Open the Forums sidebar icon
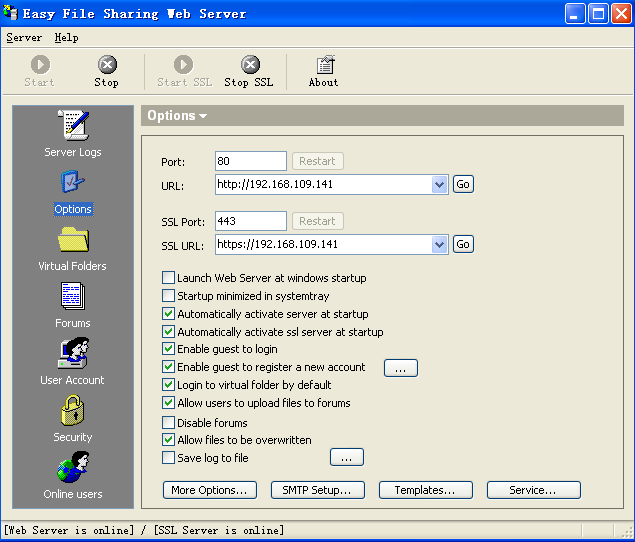Viewport: 635px width, 542px height. click(73, 296)
